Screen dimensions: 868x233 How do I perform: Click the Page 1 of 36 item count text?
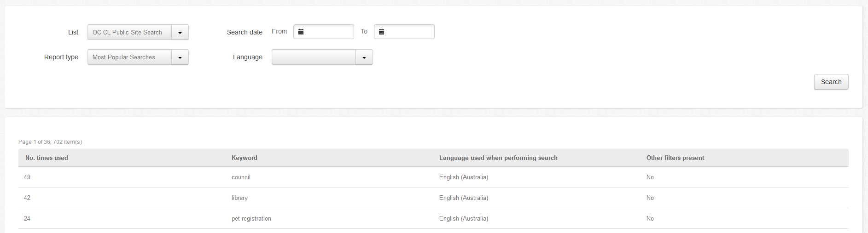(50, 142)
